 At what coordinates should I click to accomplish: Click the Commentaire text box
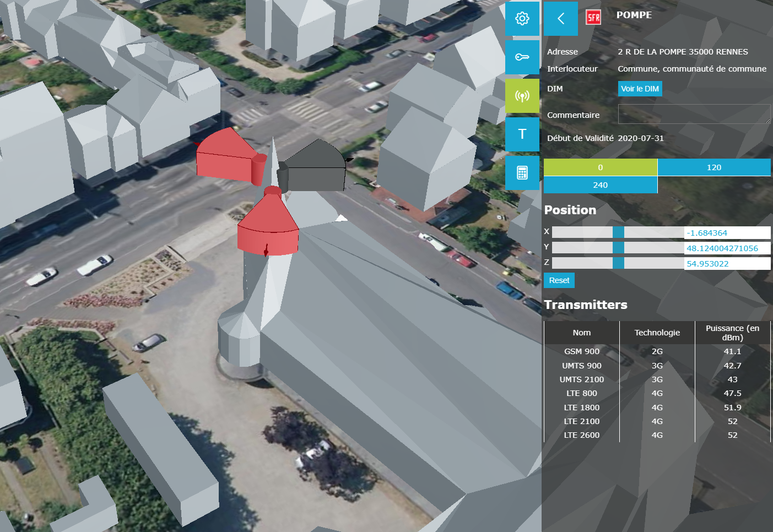[694, 114]
